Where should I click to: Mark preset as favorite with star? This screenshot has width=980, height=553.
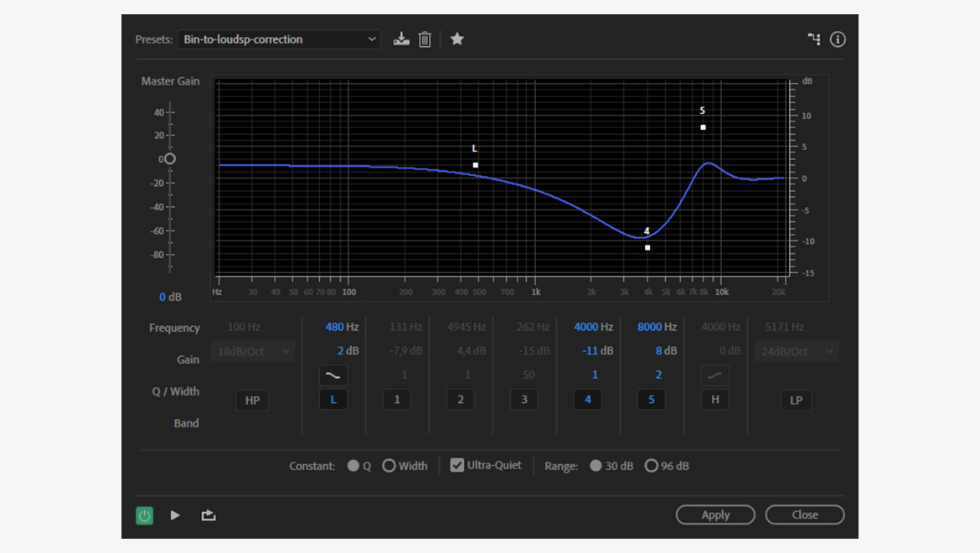[x=456, y=39]
